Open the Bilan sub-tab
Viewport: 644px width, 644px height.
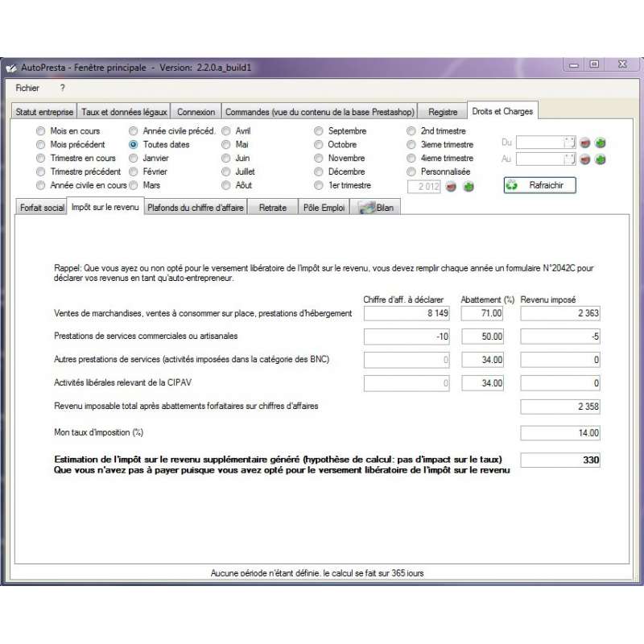pyautogui.click(x=376, y=208)
